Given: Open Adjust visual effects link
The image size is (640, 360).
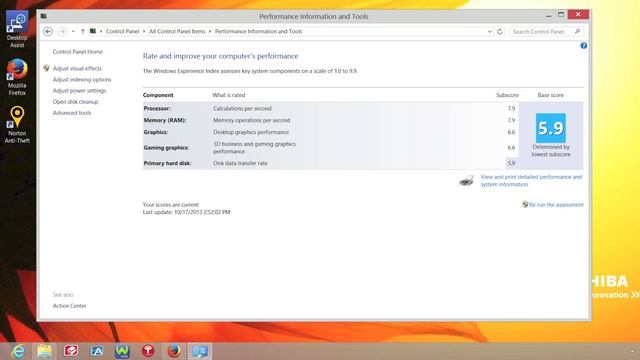Looking at the screenshot, I should [x=77, y=69].
